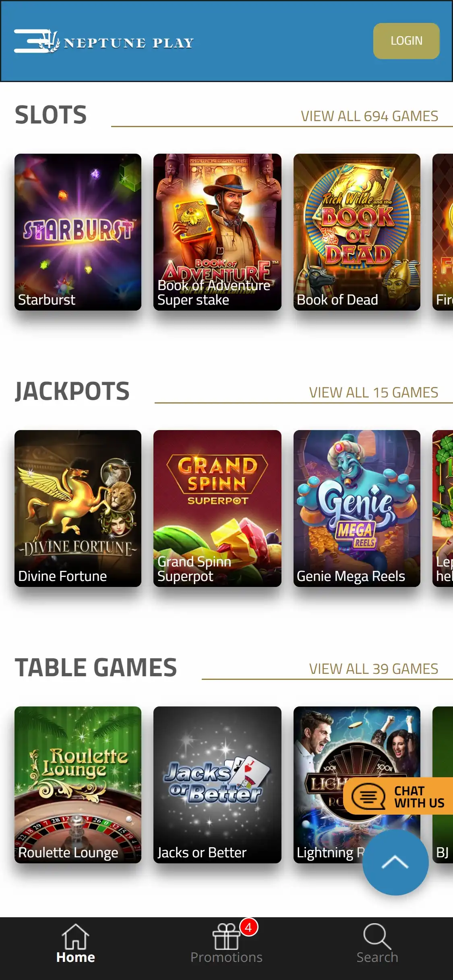Viewport: 453px width, 980px height.
Task: Open Book of Adventure Super stake
Action: pos(217,232)
